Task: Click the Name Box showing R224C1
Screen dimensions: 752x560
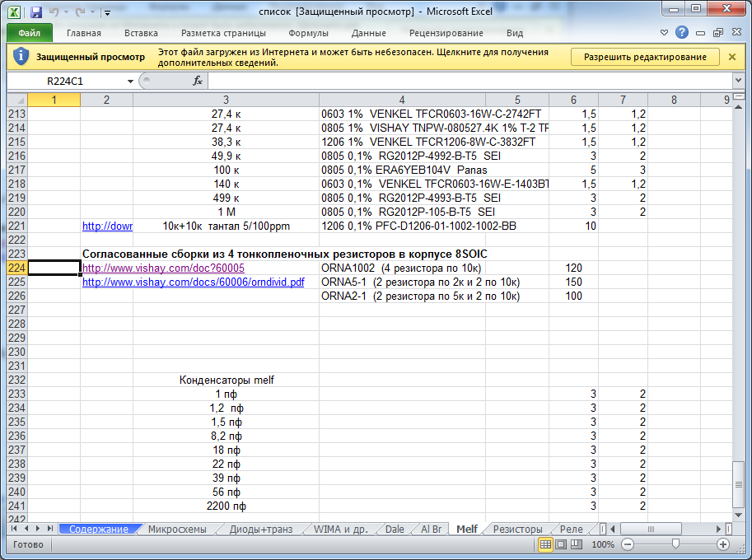Action: click(65, 81)
